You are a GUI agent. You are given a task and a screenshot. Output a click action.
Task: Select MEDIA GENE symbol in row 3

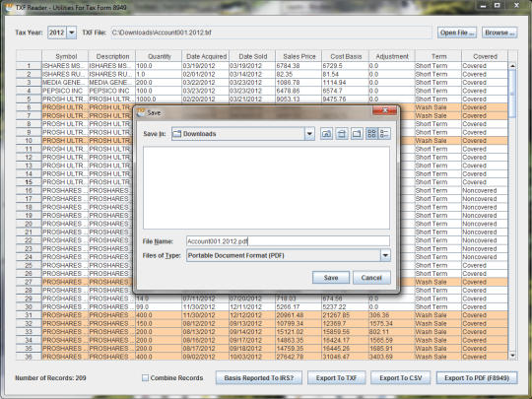tap(65, 83)
